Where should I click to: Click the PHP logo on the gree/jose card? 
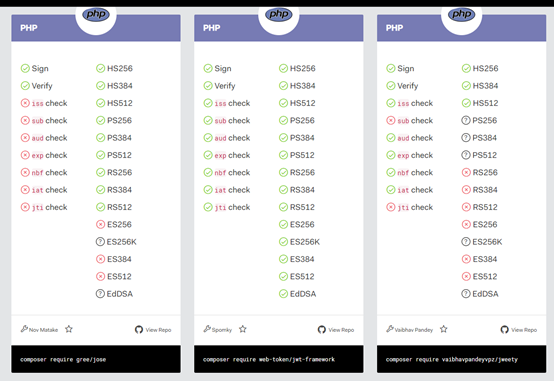[x=96, y=14]
